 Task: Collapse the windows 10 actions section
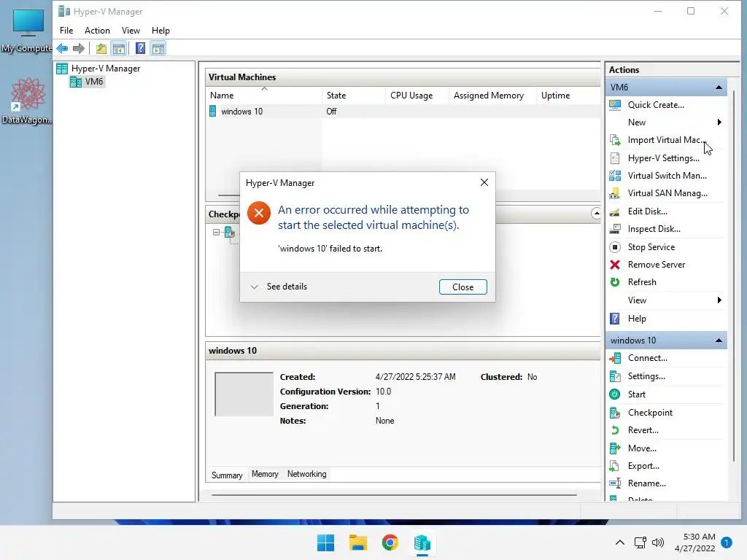point(719,341)
